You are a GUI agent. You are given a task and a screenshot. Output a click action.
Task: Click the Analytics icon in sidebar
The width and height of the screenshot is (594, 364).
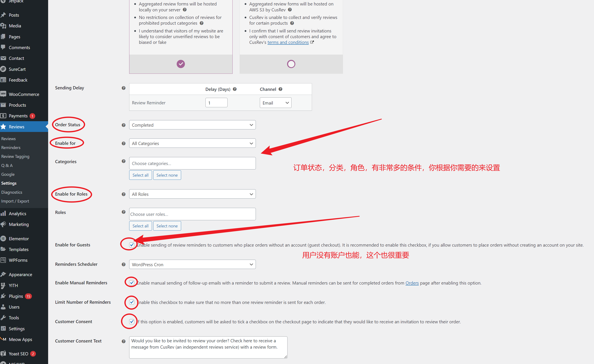pos(4,214)
